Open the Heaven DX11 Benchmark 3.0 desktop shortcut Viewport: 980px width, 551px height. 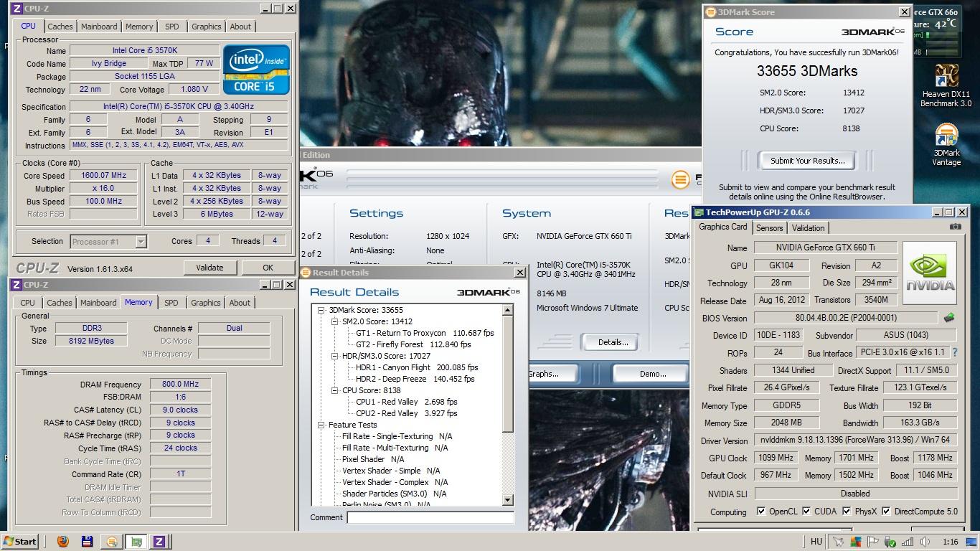[946, 85]
